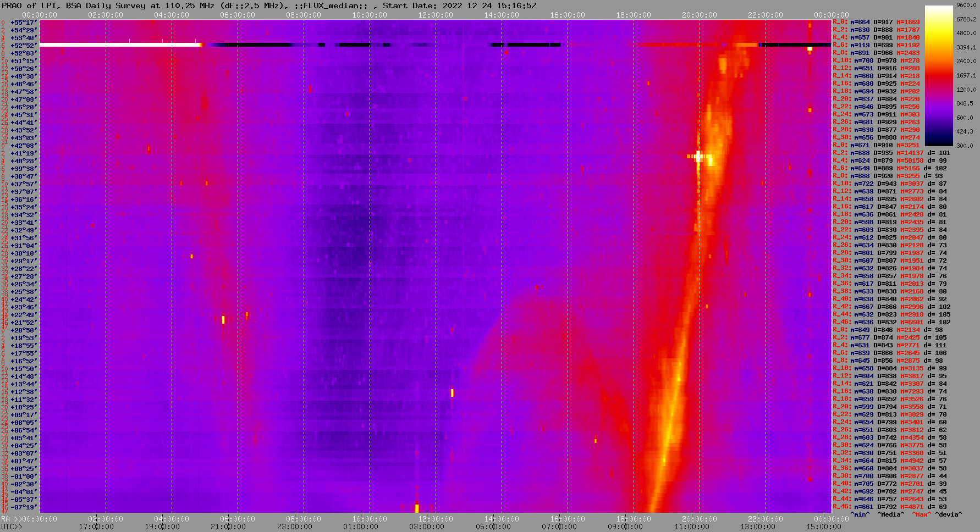This screenshot has width=980, height=532.
Task: Click the UTC time label 17:00:00
Action: click(x=96, y=527)
